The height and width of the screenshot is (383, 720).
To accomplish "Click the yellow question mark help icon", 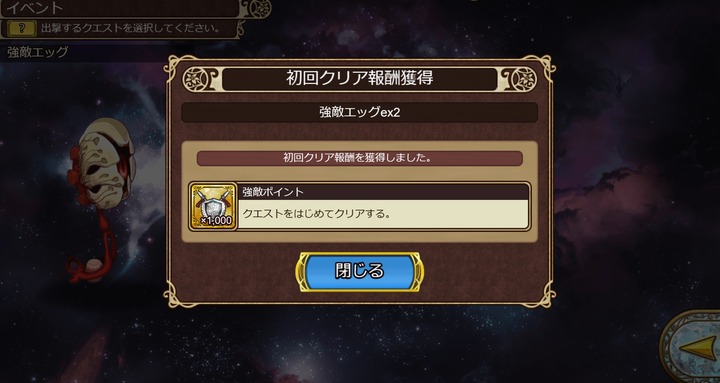I will 21,28.
